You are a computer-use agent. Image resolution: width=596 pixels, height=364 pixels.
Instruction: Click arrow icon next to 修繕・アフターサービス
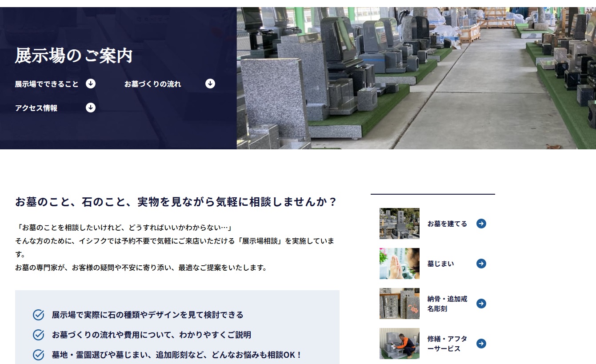click(x=481, y=344)
